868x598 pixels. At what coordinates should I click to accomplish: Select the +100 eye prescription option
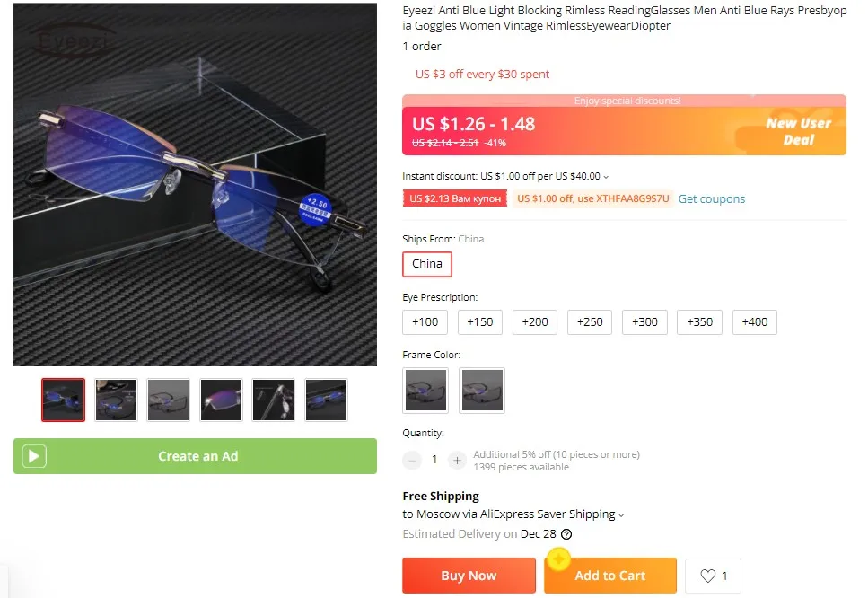[425, 322]
